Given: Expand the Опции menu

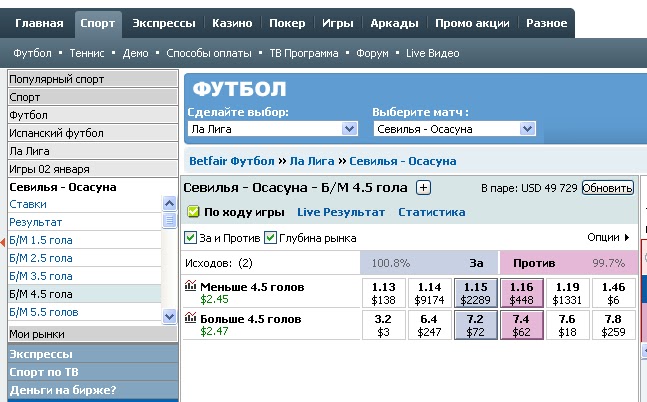Looking at the screenshot, I should tap(608, 237).
